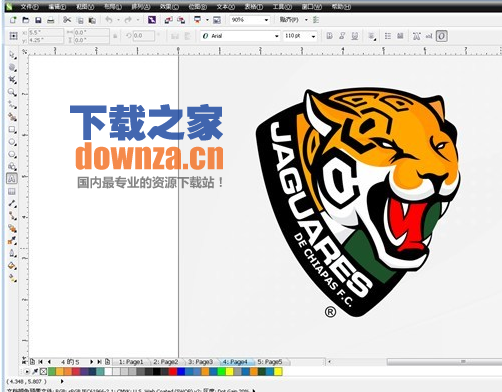Switch to the 5: Page5 tab
Screen dimensions: 502x392
pos(270,362)
